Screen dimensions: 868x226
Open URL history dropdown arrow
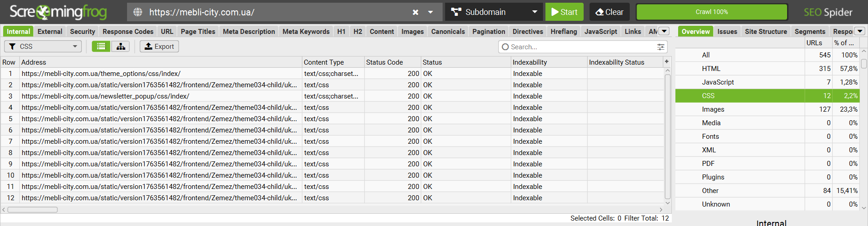[431, 12]
